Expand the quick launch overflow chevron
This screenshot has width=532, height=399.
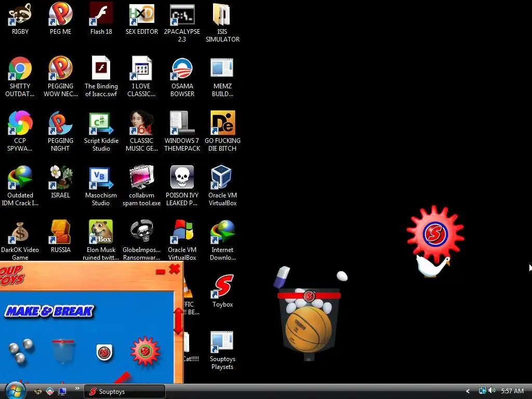click(x=77, y=389)
